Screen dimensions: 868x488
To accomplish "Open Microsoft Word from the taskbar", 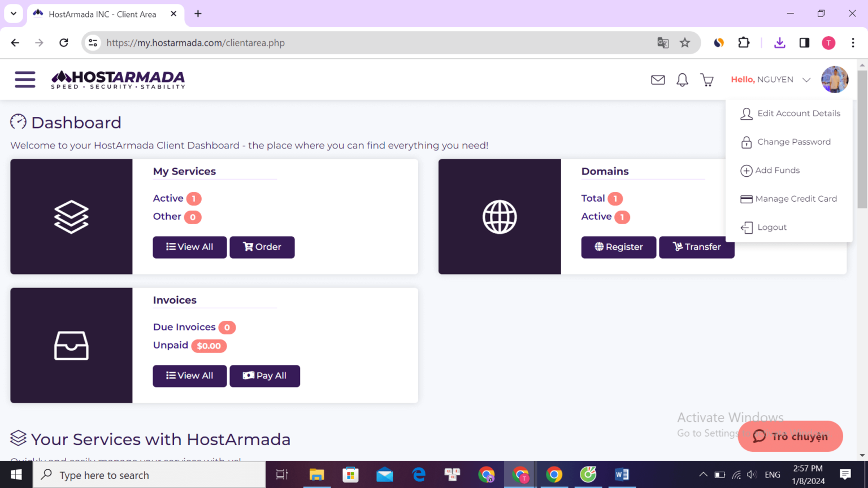I will 622,474.
